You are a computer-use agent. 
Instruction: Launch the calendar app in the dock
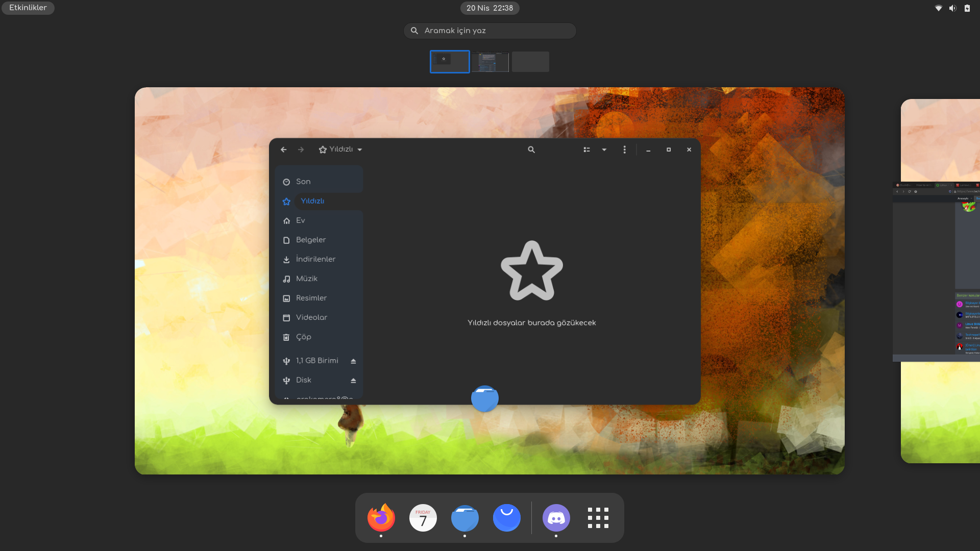(423, 518)
